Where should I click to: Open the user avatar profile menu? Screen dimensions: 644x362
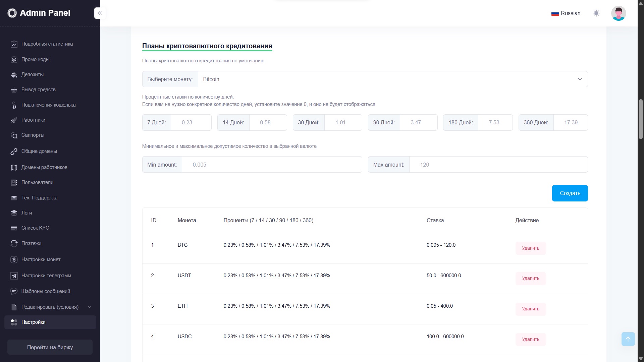(x=618, y=13)
